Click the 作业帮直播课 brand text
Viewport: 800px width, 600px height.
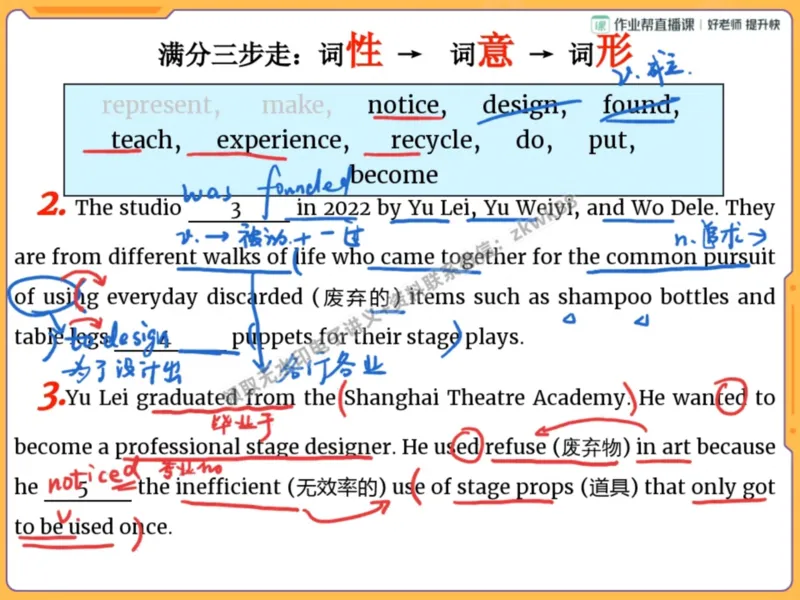[654, 24]
